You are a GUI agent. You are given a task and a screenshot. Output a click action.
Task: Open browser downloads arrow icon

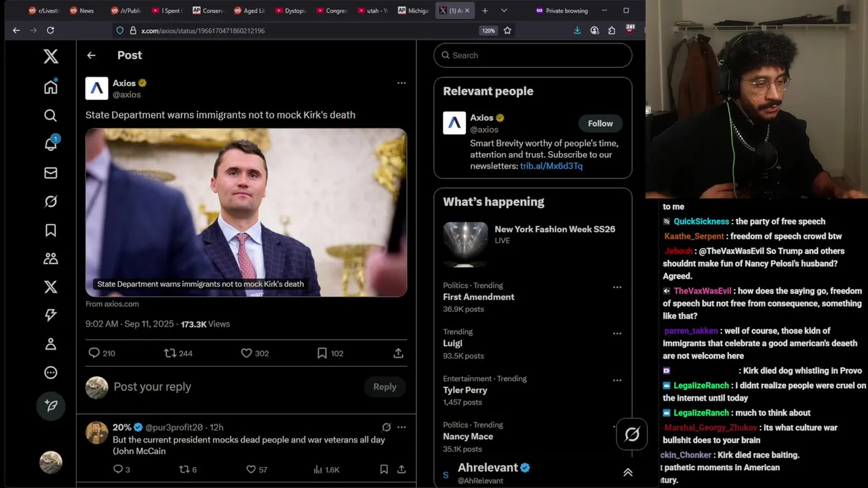pyautogui.click(x=577, y=30)
